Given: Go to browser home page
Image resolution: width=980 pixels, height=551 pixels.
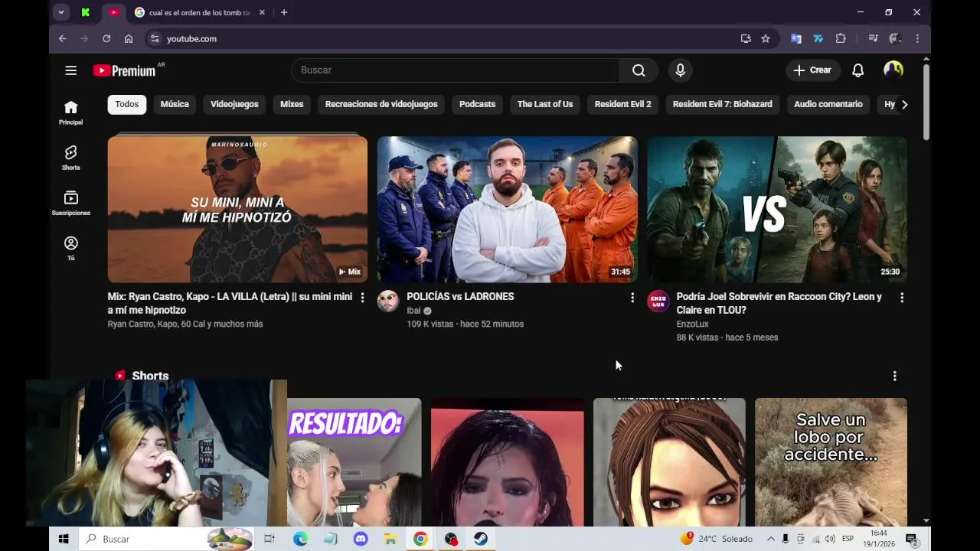Looking at the screenshot, I should 129,38.
